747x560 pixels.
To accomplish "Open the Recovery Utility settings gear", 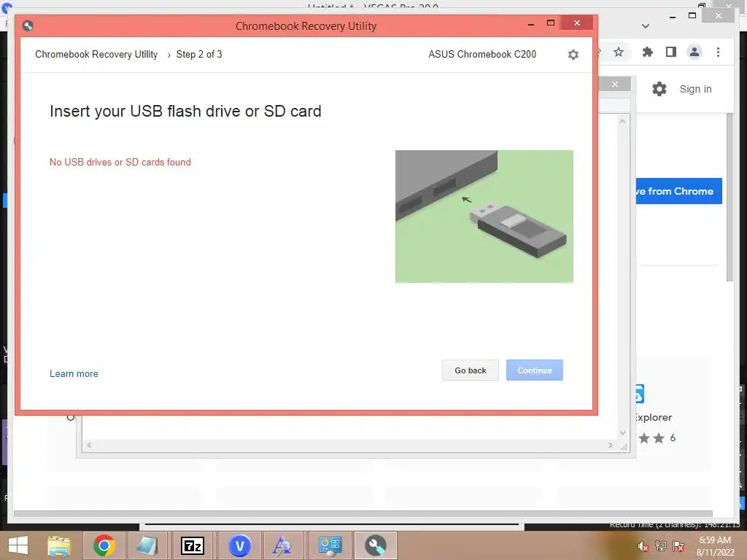I will (573, 55).
